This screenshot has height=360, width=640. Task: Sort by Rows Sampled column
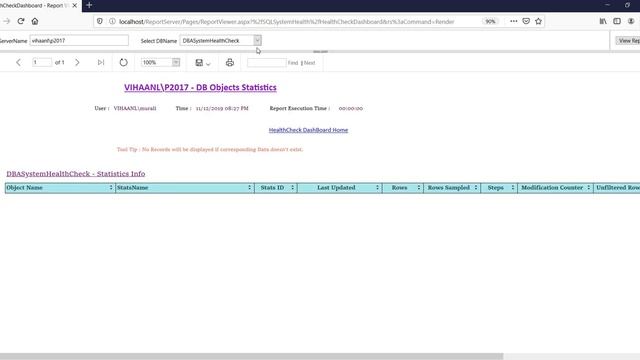pos(476,188)
